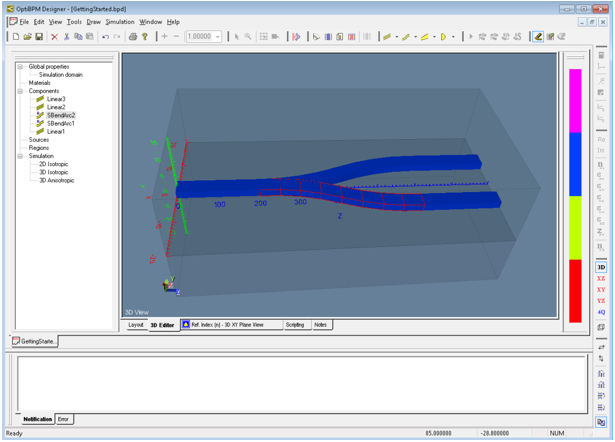Toggle the 3D view mode button
Screen dimensions: 615x442
pos(601,268)
